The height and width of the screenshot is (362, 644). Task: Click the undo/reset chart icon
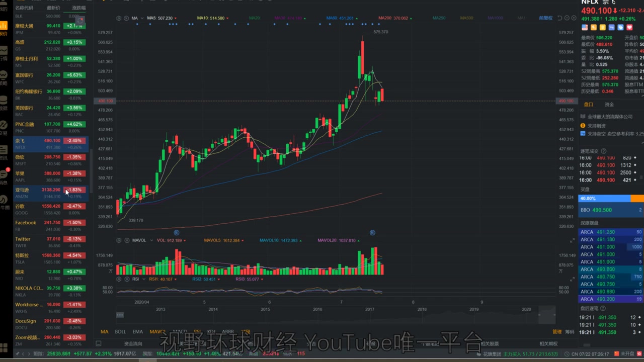pyautogui.click(x=560, y=18)
